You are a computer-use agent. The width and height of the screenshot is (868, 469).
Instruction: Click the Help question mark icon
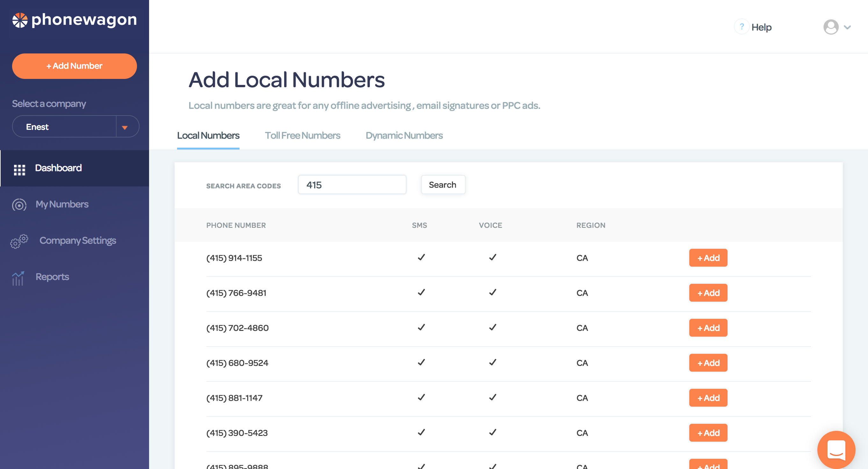[742, 27]
